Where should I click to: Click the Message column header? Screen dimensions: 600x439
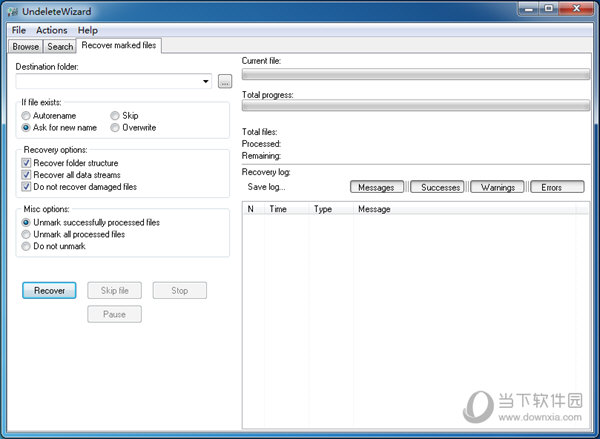[464, 209]
